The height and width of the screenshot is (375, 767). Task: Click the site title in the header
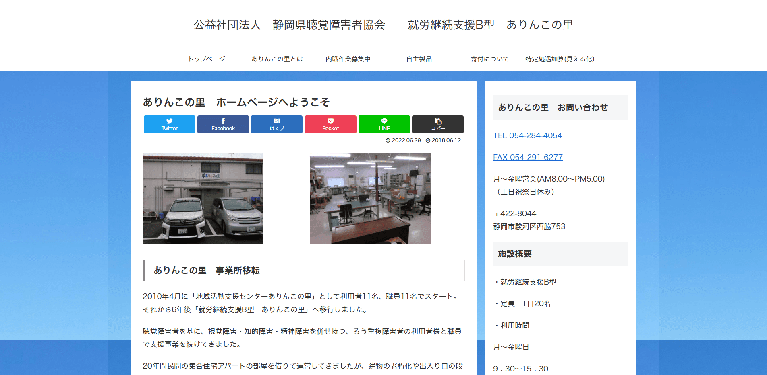[383, 24]
